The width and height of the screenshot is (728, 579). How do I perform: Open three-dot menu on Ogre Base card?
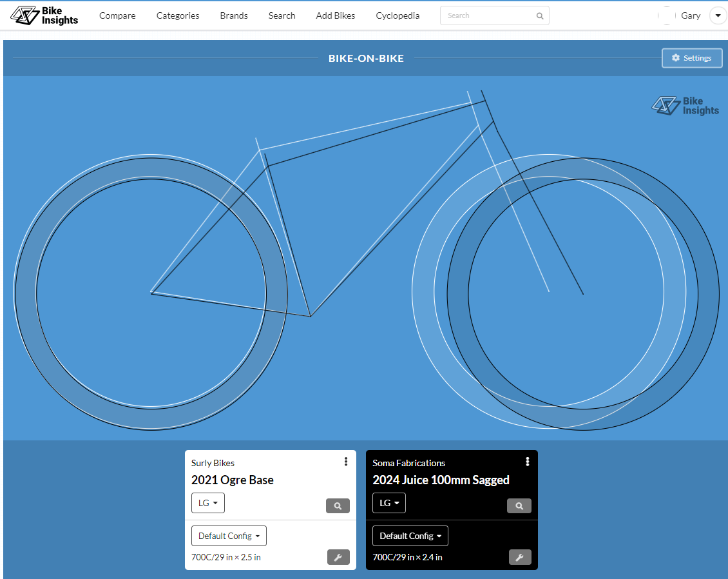pos(346,462)
